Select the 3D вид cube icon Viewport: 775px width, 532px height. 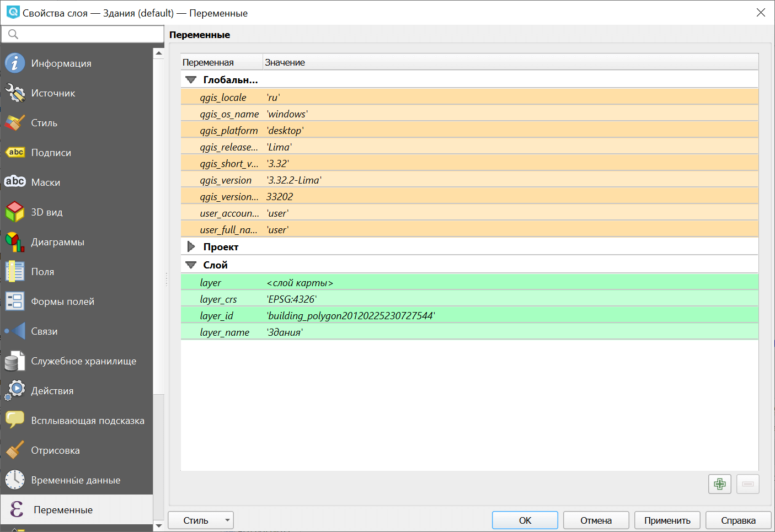click(x=14, y=212)
